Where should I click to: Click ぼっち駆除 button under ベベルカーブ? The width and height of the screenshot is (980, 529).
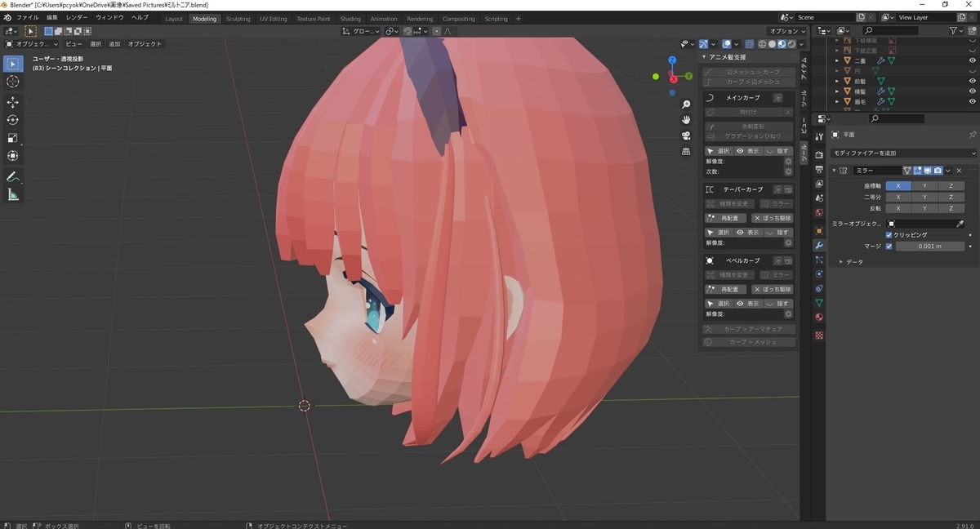pyautogui.click(x=772, y=289)
